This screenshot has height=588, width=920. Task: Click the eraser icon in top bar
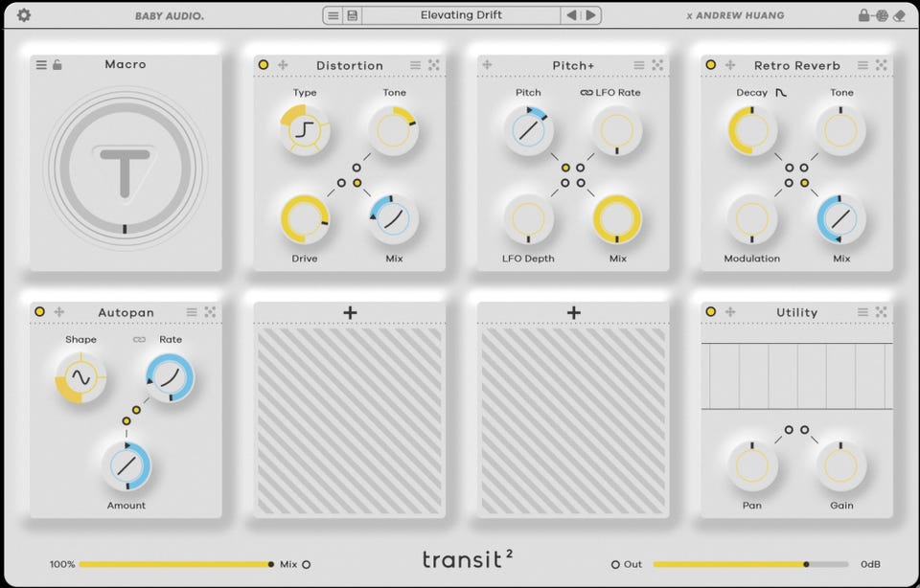pyautogui.click(x=899, y=16)
